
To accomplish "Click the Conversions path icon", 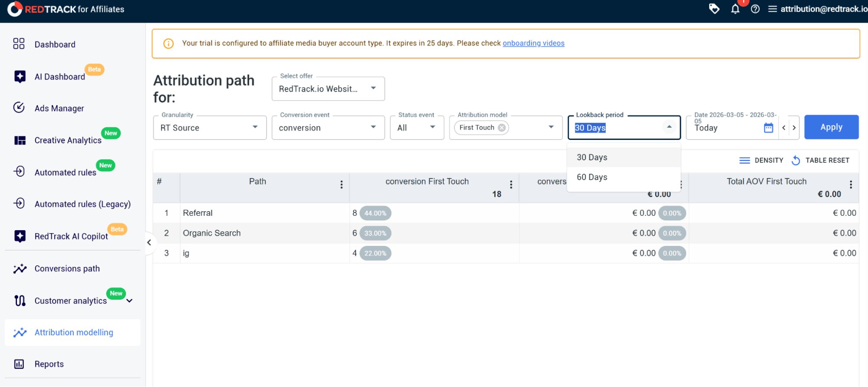I will (x=20, y=269).
